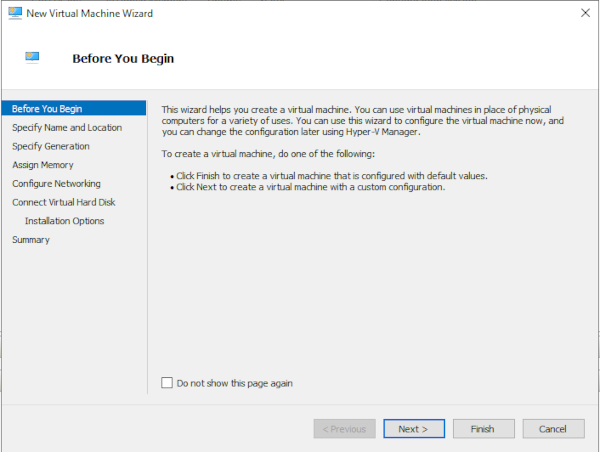Click Finish to create the default VM

[x=482, y=429]
